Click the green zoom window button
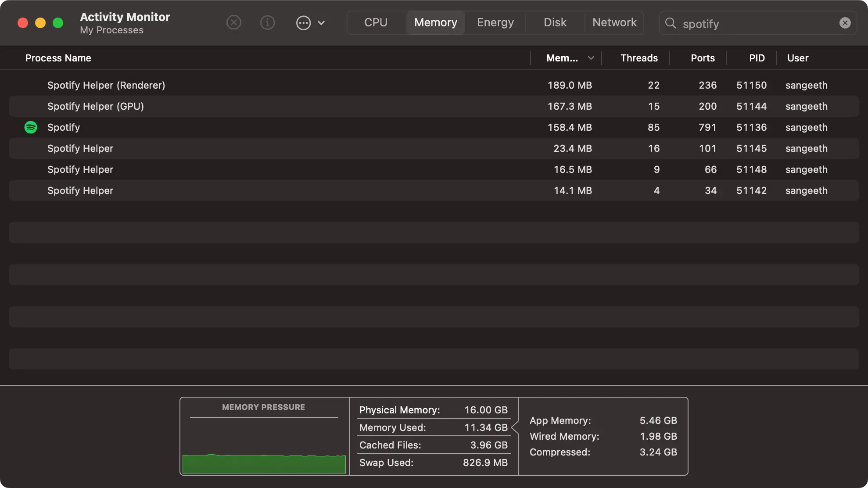Screen dimensions: 868x488 click(x=58, y=23)
